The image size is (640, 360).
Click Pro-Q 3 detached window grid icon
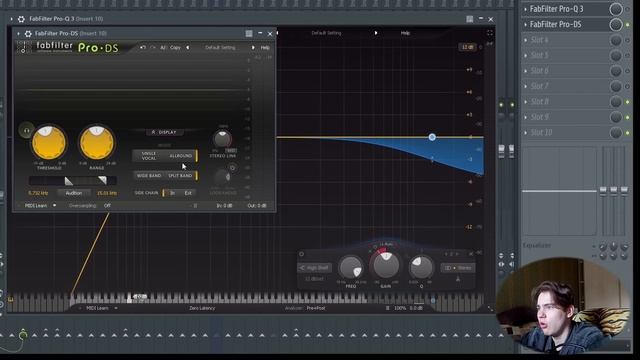[x=470, y=19]
